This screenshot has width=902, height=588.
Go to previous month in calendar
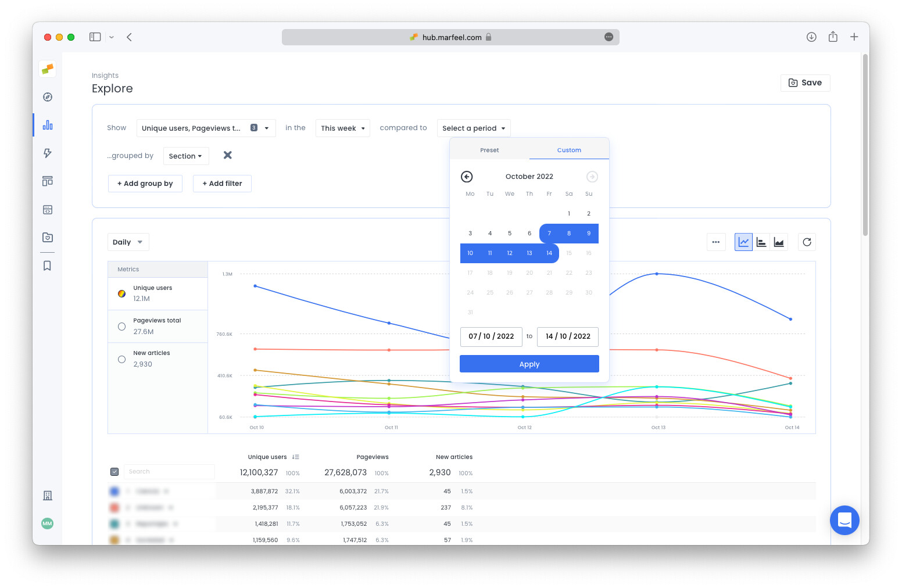[467, 177]
